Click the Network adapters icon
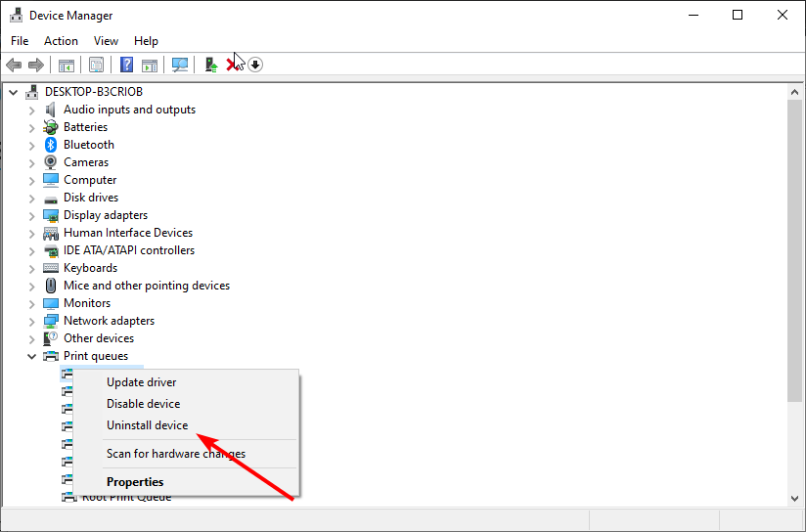The image size is (806, 532). [51, 322]
